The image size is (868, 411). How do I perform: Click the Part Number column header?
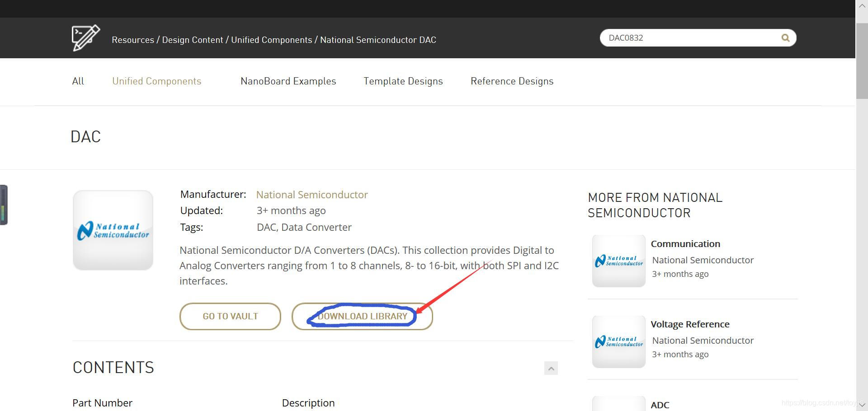[x=103, y=403]
